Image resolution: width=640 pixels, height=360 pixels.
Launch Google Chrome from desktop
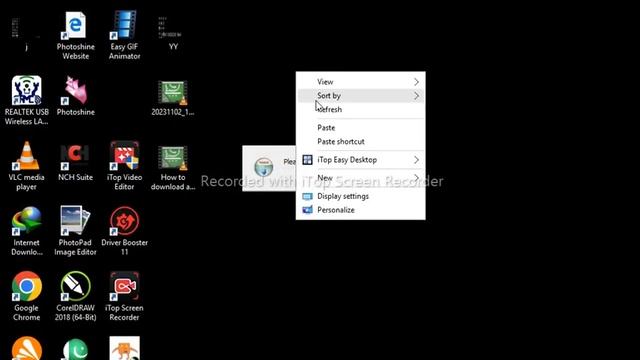27,296
